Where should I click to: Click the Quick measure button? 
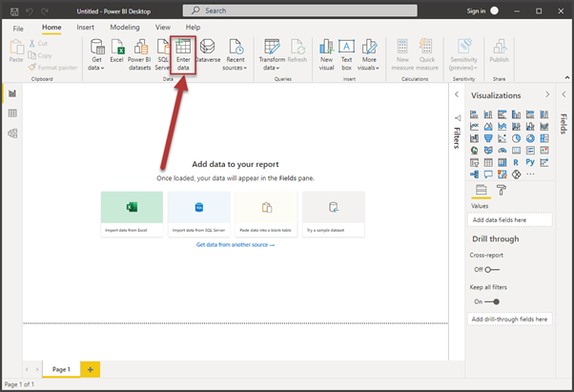tap(427, 55)
